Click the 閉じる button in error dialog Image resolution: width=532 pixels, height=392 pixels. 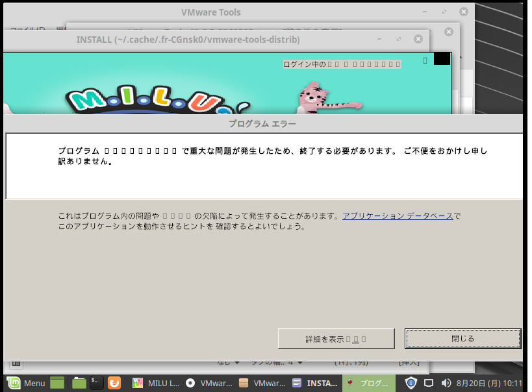462,339
